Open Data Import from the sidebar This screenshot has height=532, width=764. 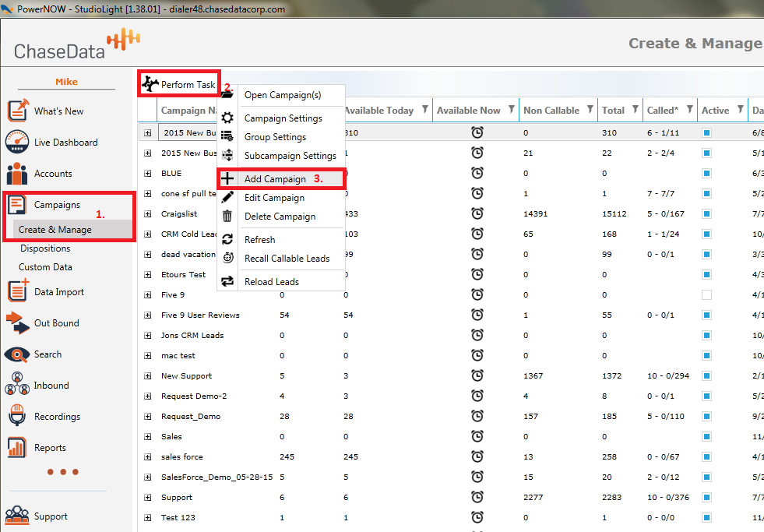17,291
